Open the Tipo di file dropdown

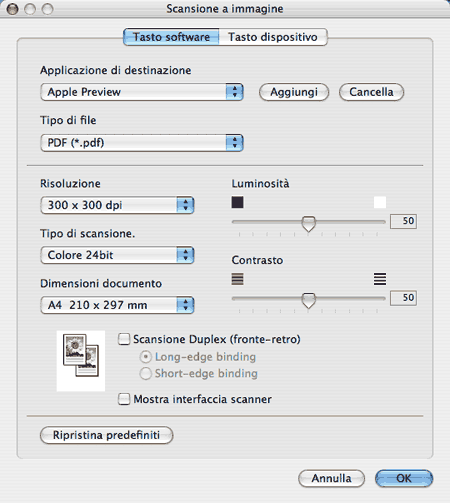pos(142,143)
